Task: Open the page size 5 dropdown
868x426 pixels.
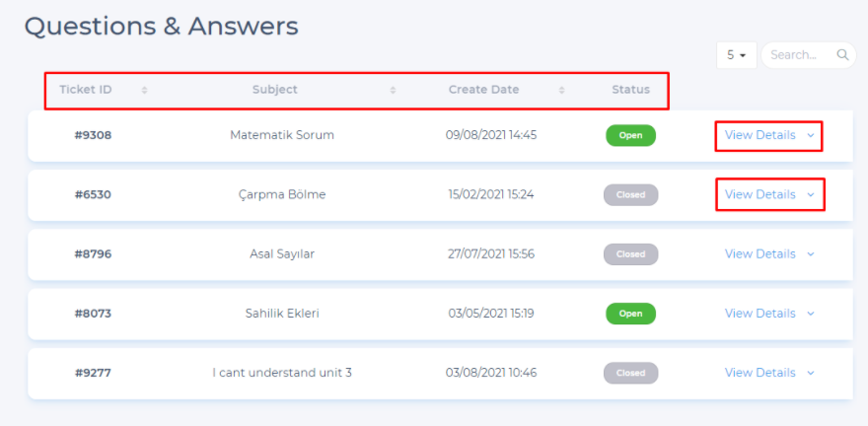Action: coord(736,55)
